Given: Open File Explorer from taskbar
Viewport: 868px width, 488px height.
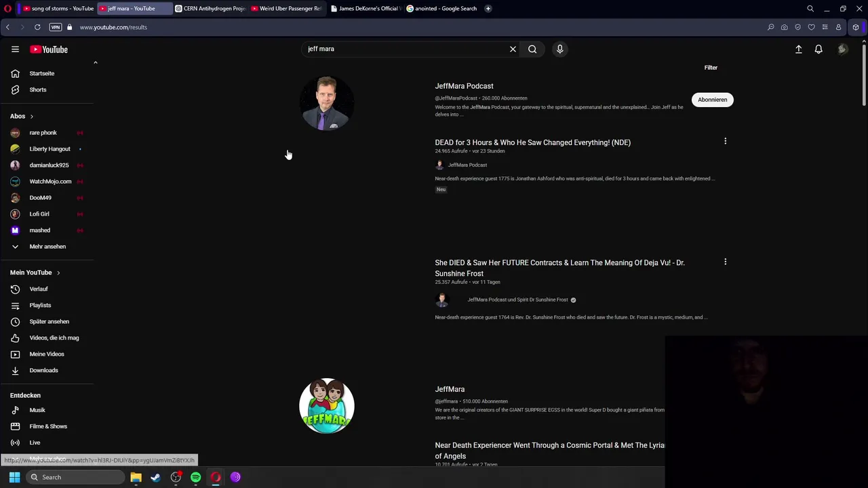Looking at the screenshot, I should click(136, 477).
